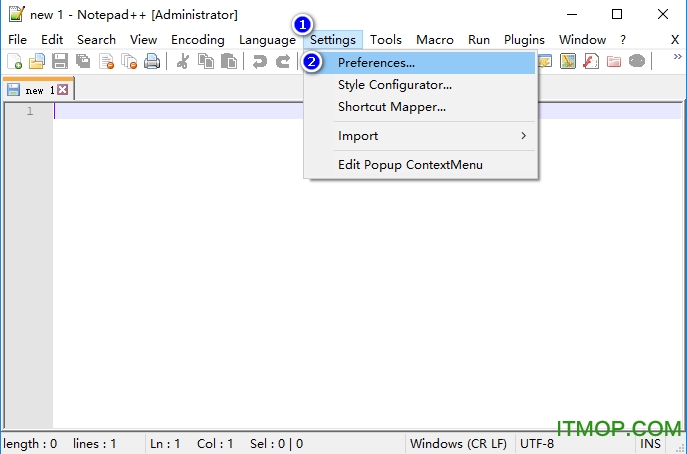Click 'lines : 1' in status bar
The height and width of the screenshot is (454, 687).
point(94,444)
